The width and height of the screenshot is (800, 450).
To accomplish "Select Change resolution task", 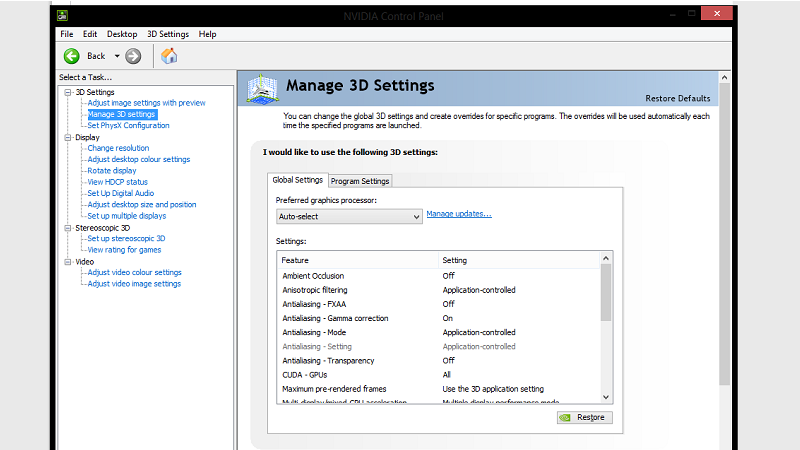I will [x=118, y=148].
